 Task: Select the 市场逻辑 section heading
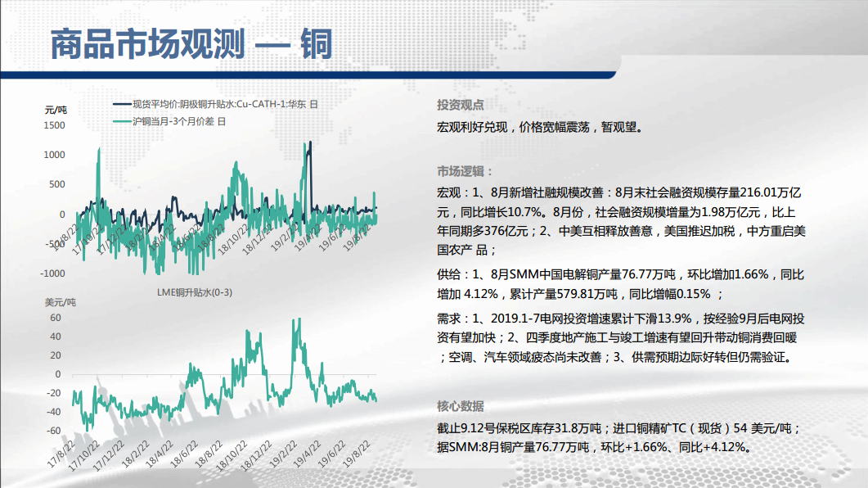tap(465, 171)
